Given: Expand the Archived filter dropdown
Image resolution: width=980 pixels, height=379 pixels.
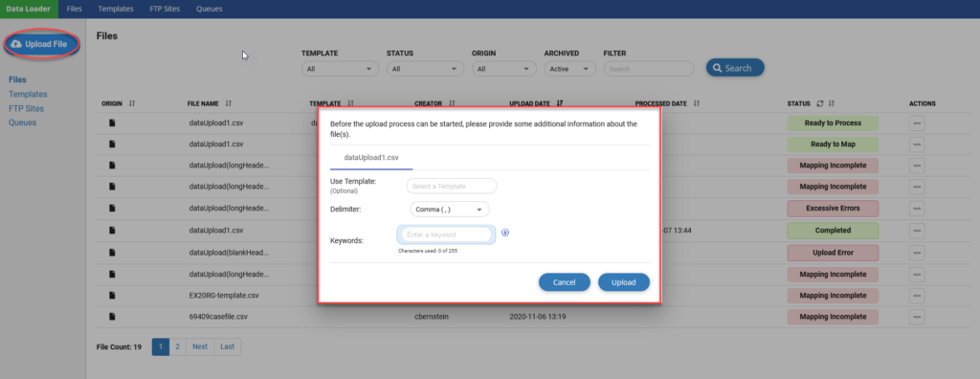Looking at the screenshot, I should coord(570,69).
